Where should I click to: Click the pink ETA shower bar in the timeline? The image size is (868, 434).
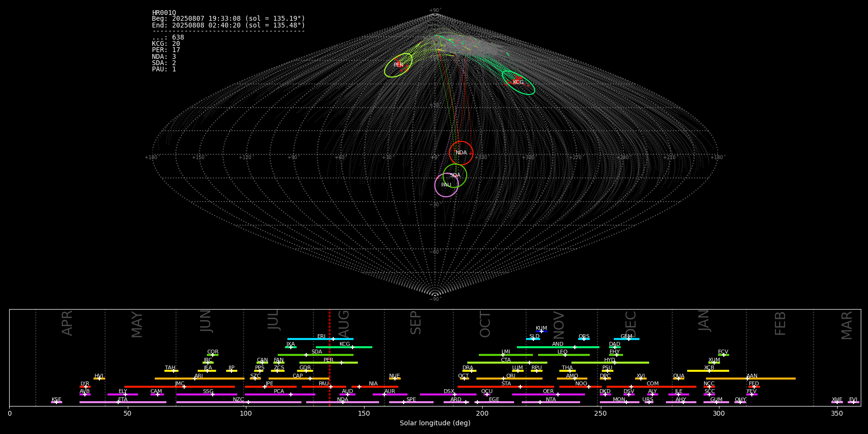(123, 402)
